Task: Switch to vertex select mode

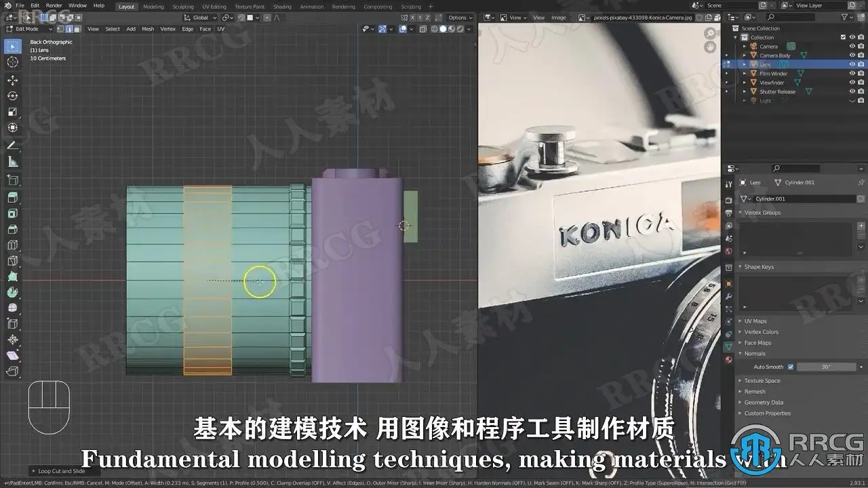Action: tap(60, 29)
